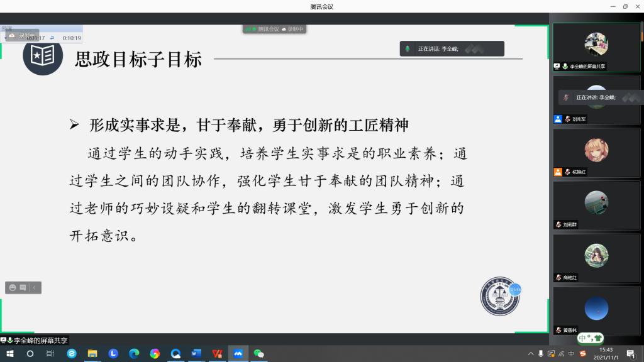Open the Word document from the taskbar

[196, 354]
